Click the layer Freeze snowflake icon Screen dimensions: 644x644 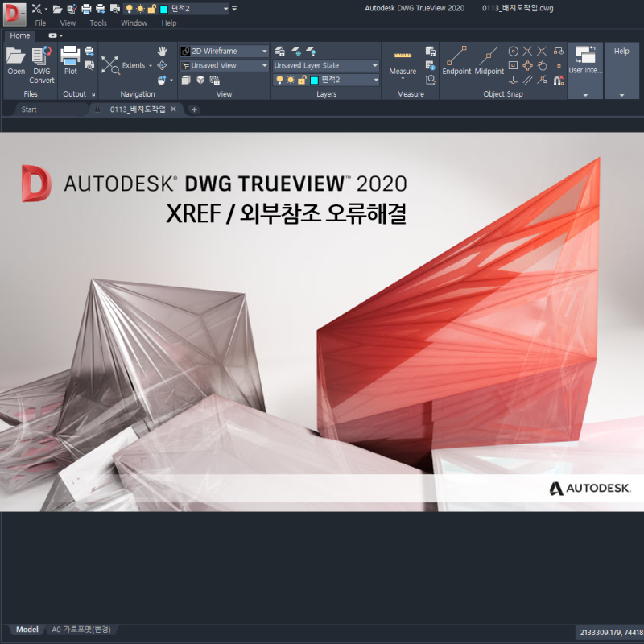tap(296, 52)
